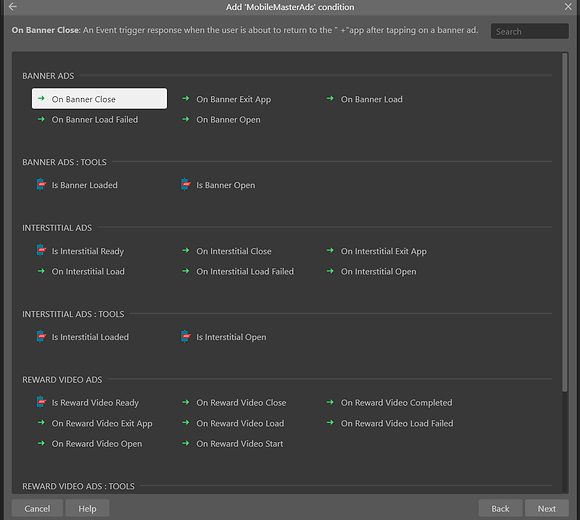The image size is (580, 520).
Task: Select the On Interstitial Open condition
Action: 378,272
